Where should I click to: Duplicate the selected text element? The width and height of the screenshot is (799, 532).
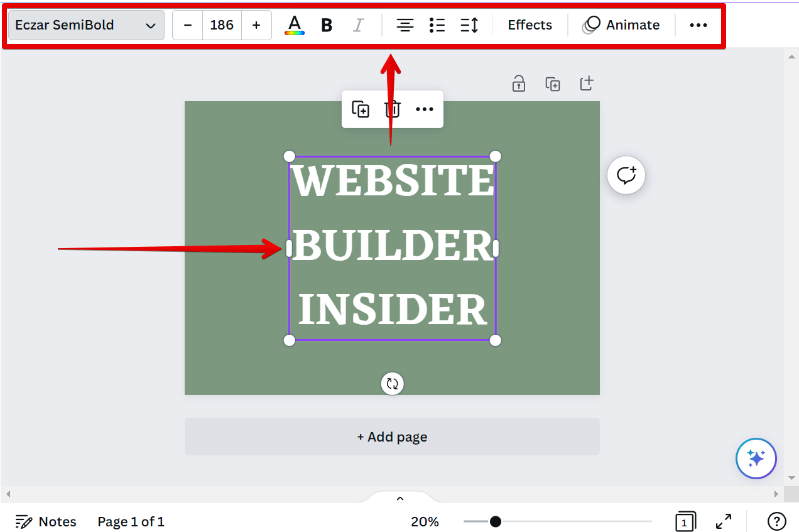(361, 109)
